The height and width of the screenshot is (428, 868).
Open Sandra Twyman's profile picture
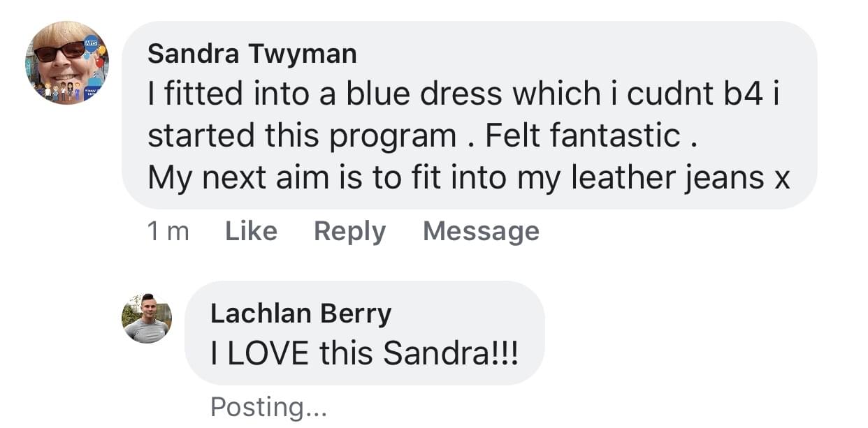click(x=68, y=62)
